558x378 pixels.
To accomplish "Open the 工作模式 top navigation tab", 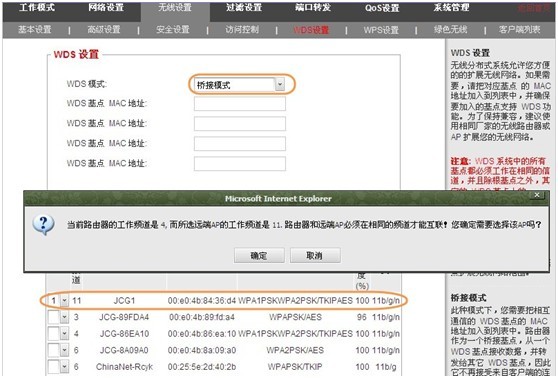I will click(x=37, y=7).
